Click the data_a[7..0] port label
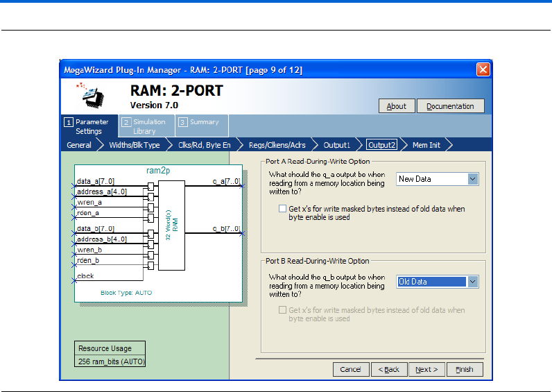The image size is (552, 392). [x=96, y=181]
